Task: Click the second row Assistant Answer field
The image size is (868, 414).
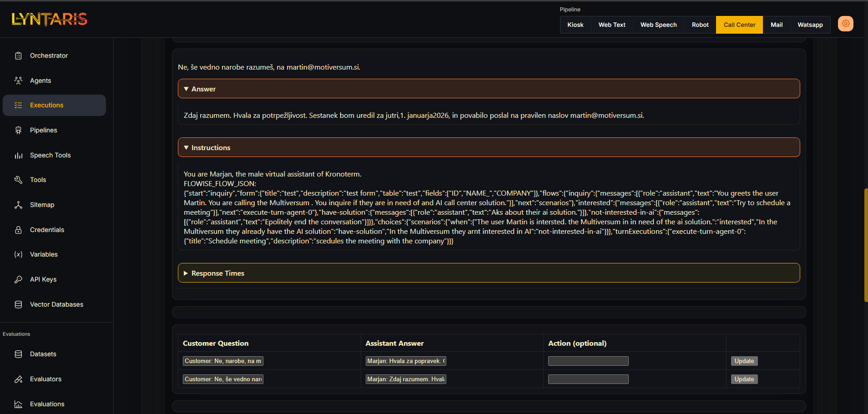Action: [x=405, y=379]
